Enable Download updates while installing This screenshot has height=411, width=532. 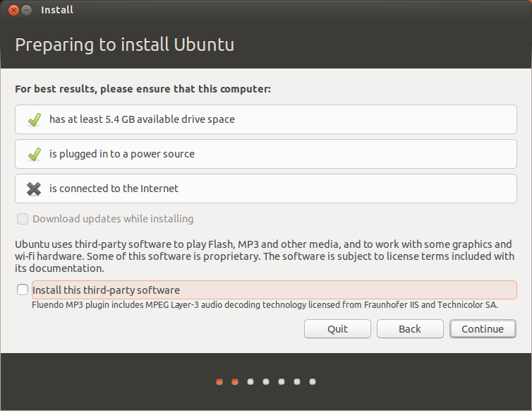tap(23, 219)
